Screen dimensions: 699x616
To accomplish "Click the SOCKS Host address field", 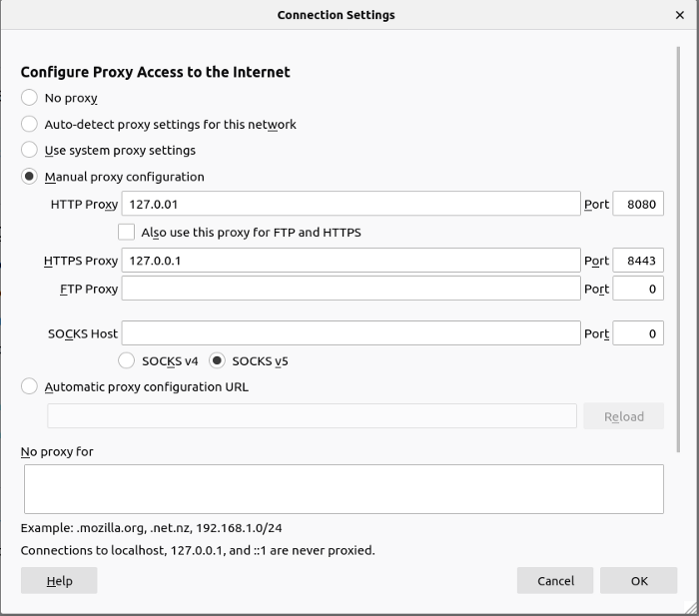I will pyautogui.click(x=350, y=333).
